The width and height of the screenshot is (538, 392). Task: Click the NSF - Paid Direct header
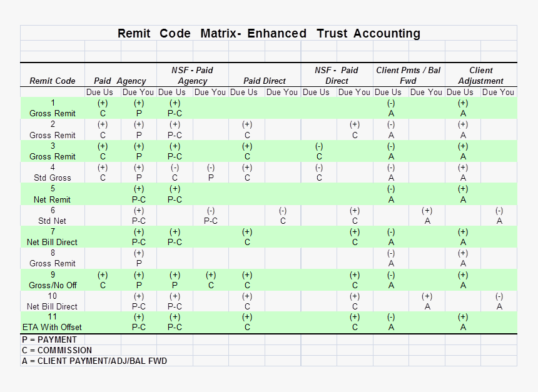pos(337,76)
